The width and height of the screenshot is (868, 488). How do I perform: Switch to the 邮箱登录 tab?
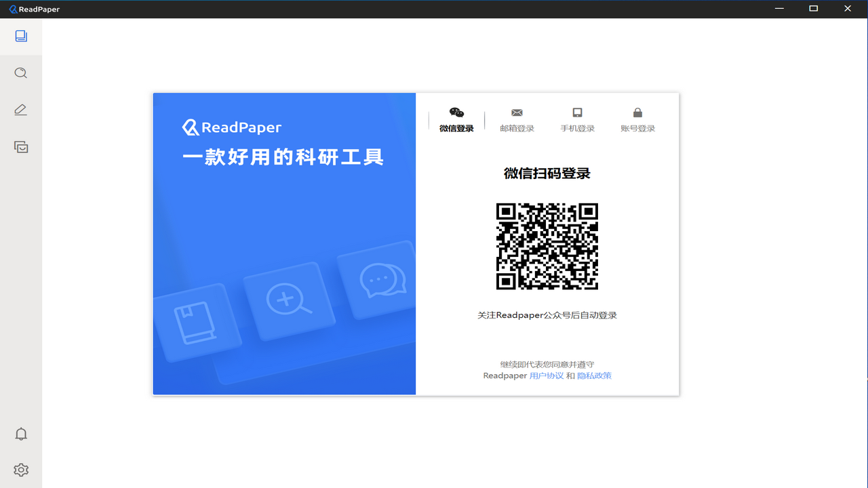tap(517, 129)
